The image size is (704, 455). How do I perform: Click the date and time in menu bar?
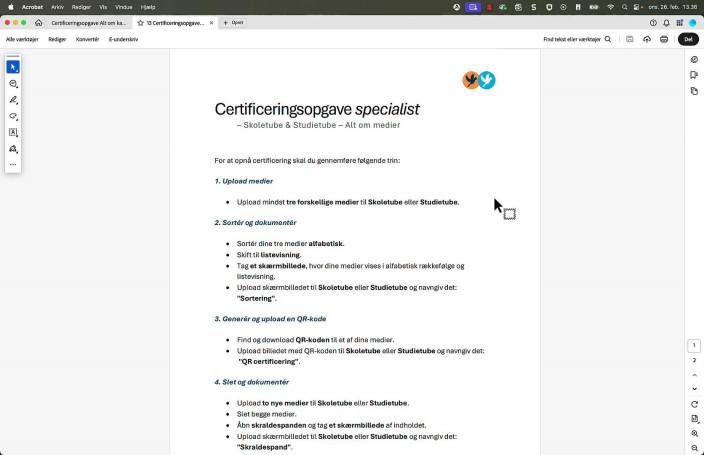[x=673, y=7]
